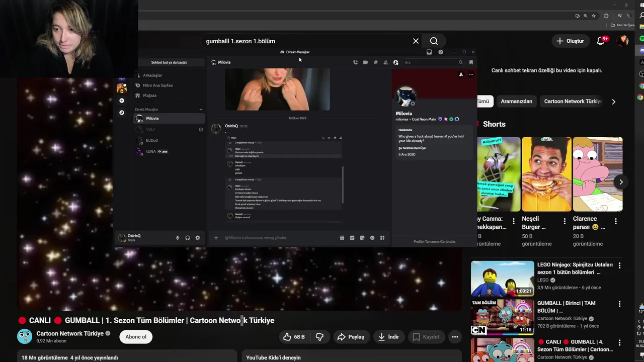Open Milovia's profile avatar
This screenshot has height=362, width=644.
[x=406, y=97]
